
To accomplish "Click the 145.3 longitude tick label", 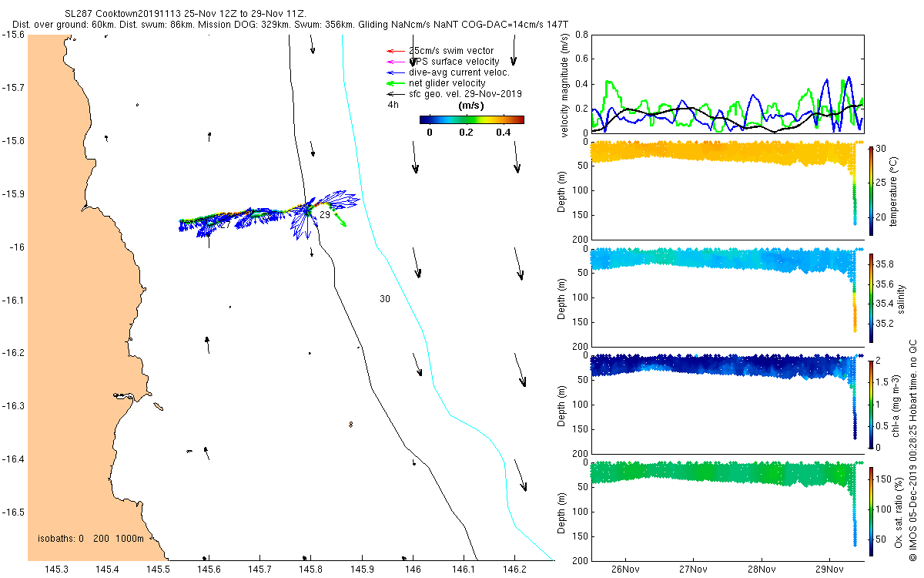I will [56, 570].
